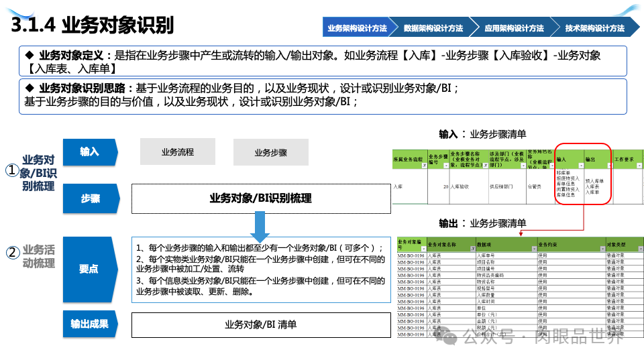Click the 物资名称 data item cell
This screenshot has height=362, width=644.
click(507, 282)
